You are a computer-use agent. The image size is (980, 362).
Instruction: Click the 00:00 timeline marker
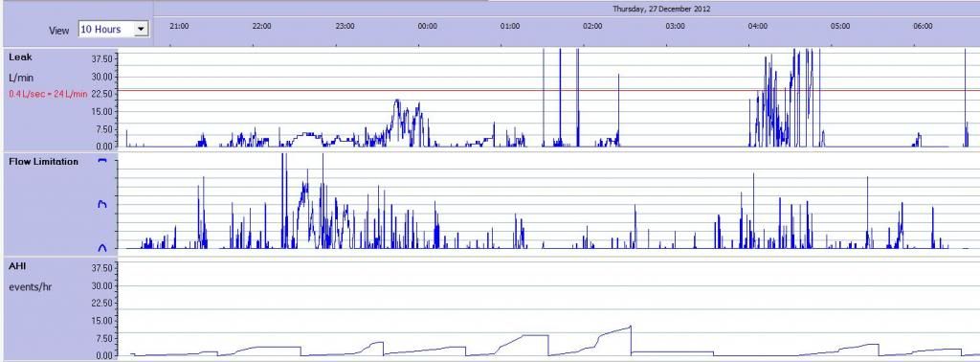pos(428,26)
